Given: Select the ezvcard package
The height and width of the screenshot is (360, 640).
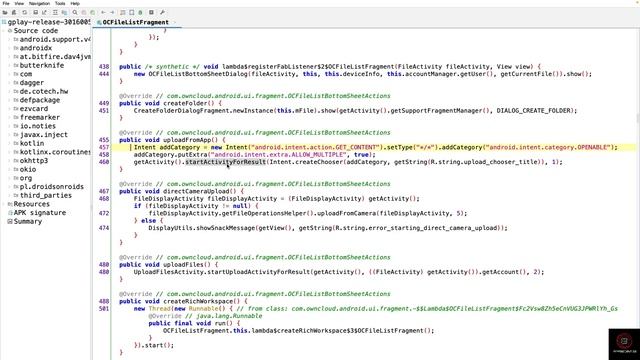Looking at the screenshot, I should point(33,109).
